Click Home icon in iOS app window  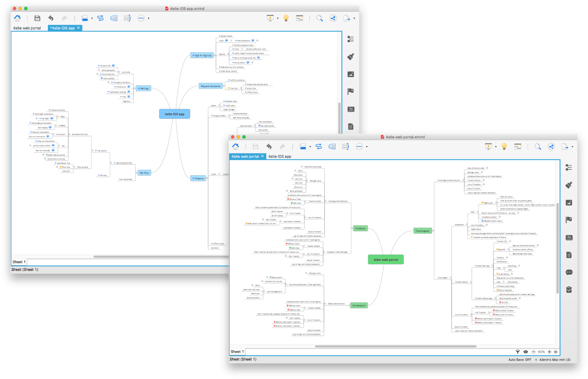pos(17,18)
